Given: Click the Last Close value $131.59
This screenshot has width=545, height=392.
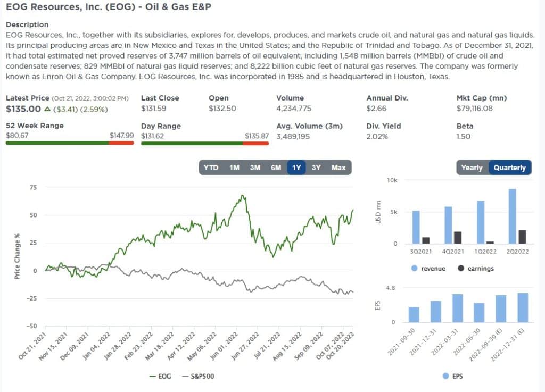Looking at the screenshot, I should tap(154, 109).
